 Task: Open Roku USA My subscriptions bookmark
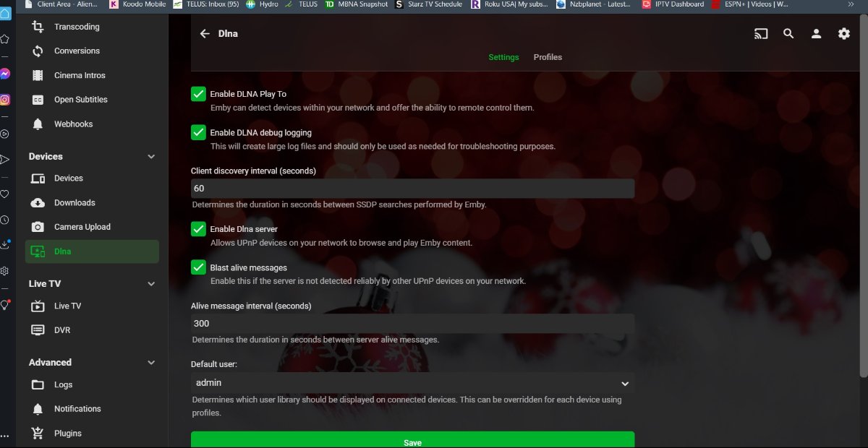click(x=510, y=4)
